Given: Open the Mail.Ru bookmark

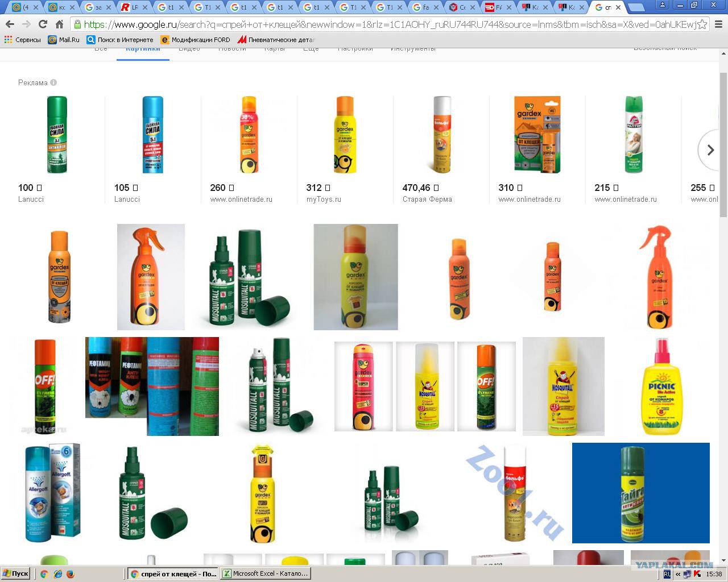Looking at the screenshot, I should [64, 40].
